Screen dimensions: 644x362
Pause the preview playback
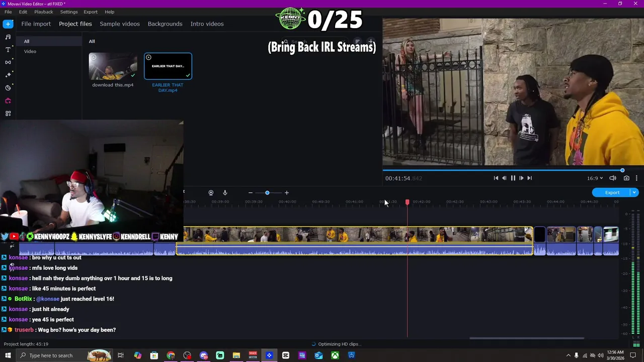click(x=513, y=178)
